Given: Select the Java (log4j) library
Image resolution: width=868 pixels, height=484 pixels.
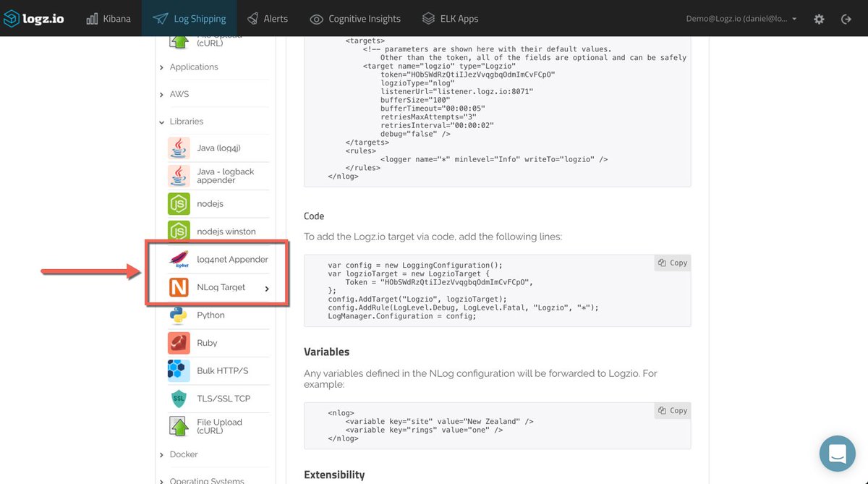Looking at the screenshot, I should click(x=218, y=148).
